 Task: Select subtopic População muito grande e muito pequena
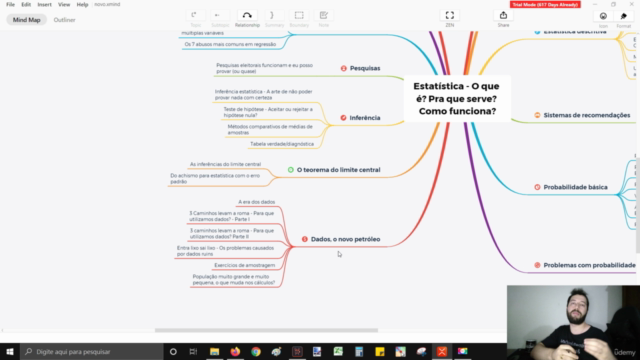pyautogui.click(x=233, y=280)
